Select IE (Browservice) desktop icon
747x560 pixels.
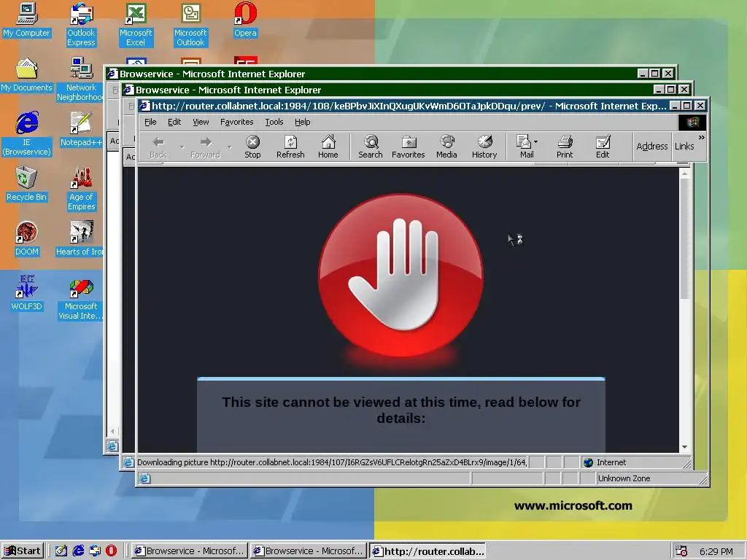click(27, 134)
